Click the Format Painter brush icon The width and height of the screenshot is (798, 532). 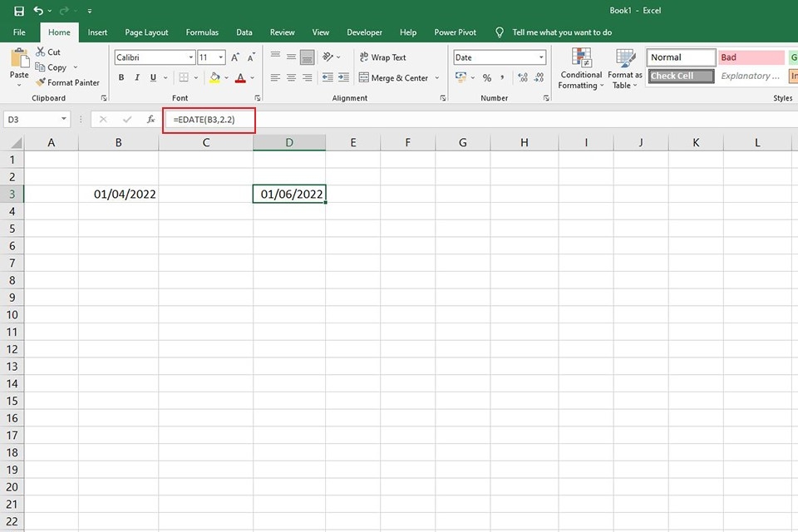point(41,82)
